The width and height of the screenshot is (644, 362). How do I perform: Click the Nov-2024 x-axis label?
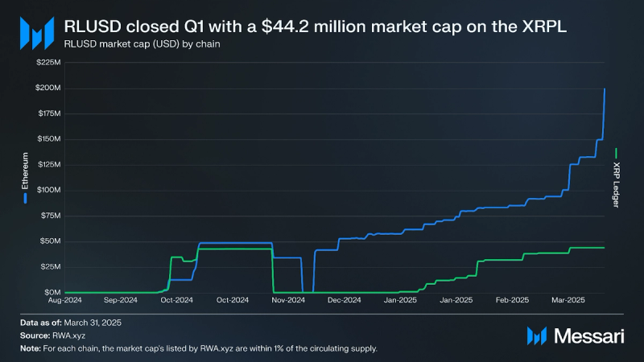(x=288, y=300)
